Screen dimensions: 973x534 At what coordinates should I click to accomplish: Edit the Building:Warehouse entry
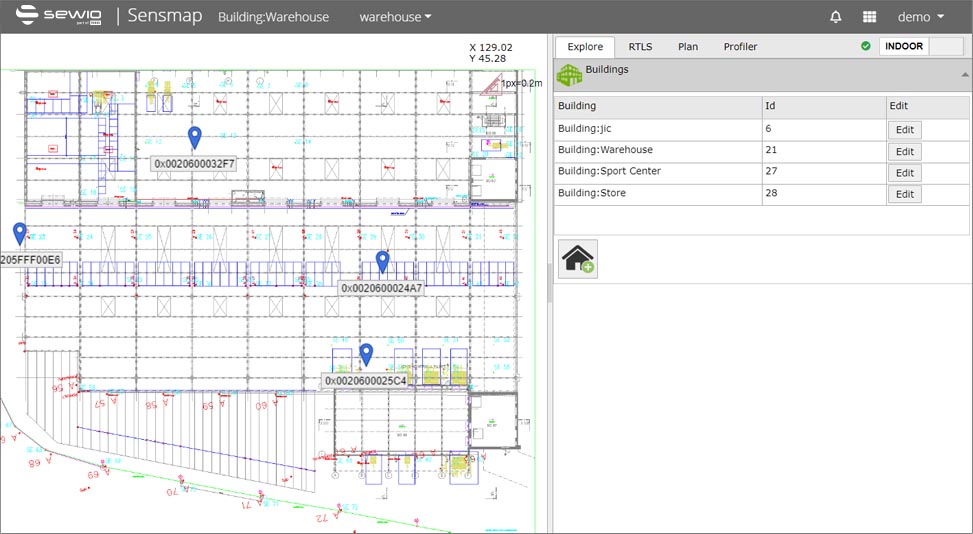point(904,152)
